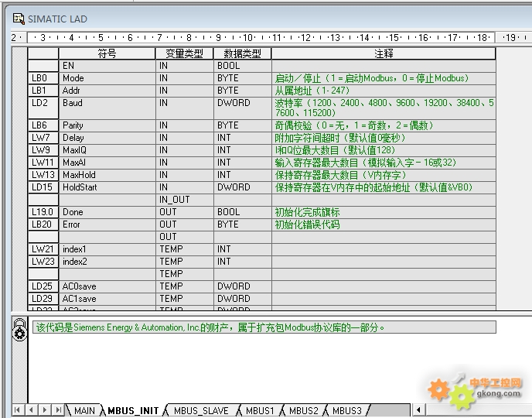
Task: Select the Done comment 初始化完成旗标
Action: [384, 212]
